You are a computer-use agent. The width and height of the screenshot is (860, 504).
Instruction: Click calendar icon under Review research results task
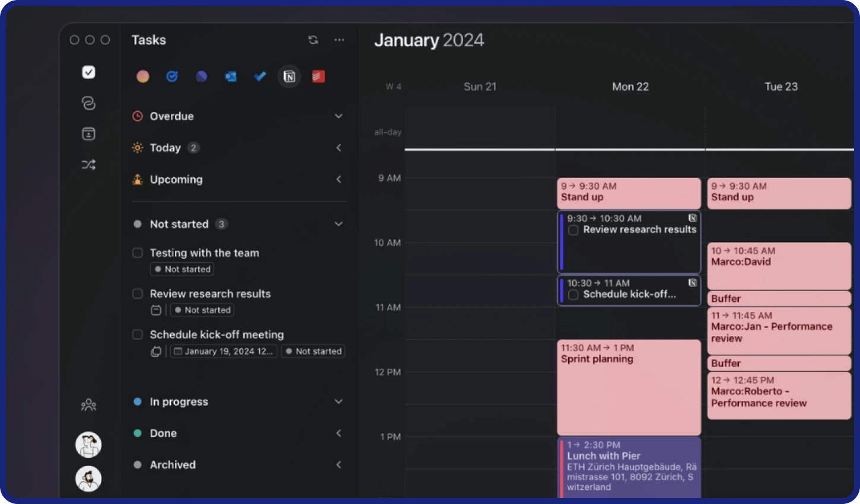(156, 310)
